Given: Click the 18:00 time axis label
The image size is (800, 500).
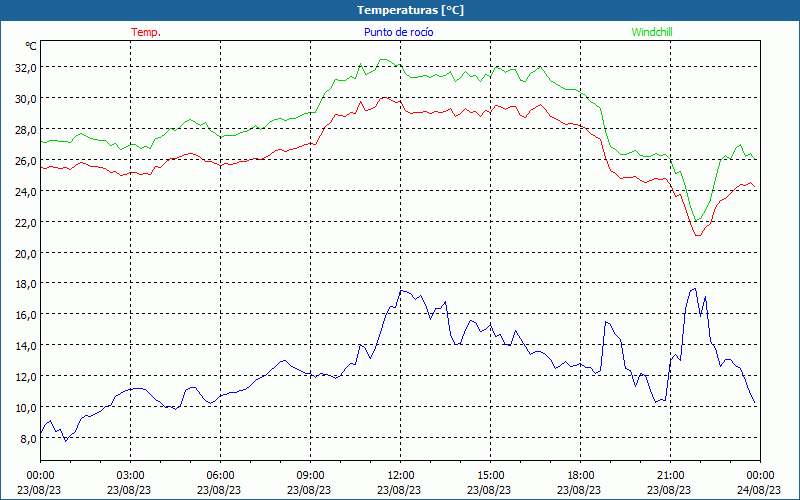Looking at the screenshot, I should 581,476.
